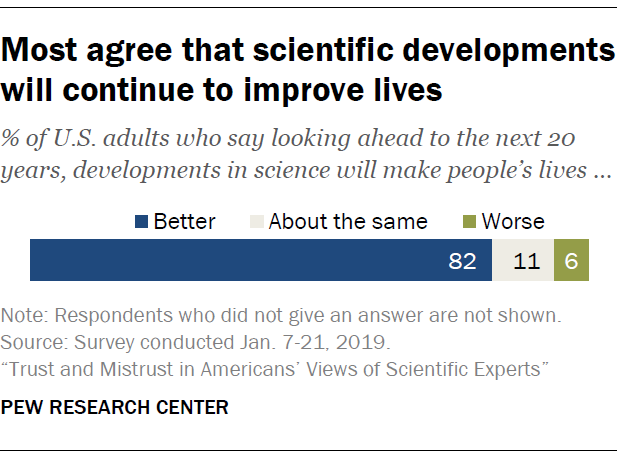Click the title line 'will continue to improve lives'

point(222,90)
